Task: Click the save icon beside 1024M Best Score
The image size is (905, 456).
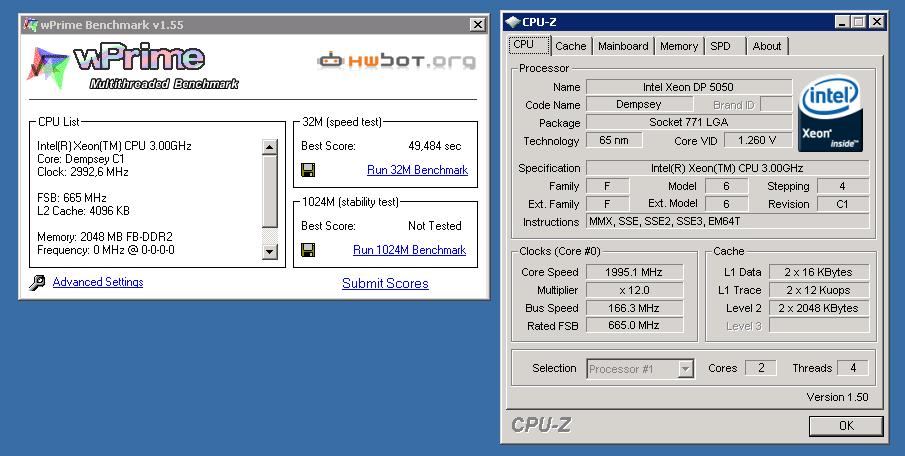Action: 308,249
